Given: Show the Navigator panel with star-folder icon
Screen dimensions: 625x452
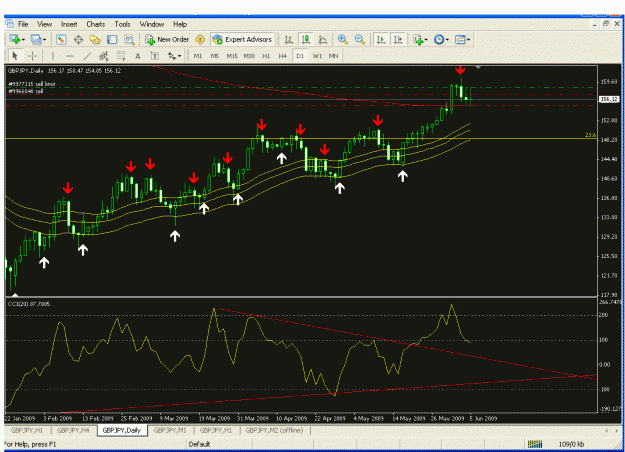Looking at the screenshot, I should 95,39.
